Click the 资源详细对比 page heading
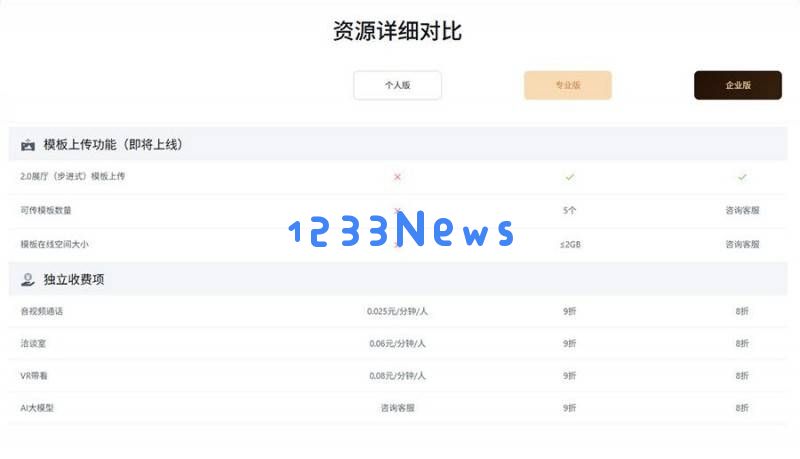The height and width of the screenshot is (459, 800). [x=397, y=31]
